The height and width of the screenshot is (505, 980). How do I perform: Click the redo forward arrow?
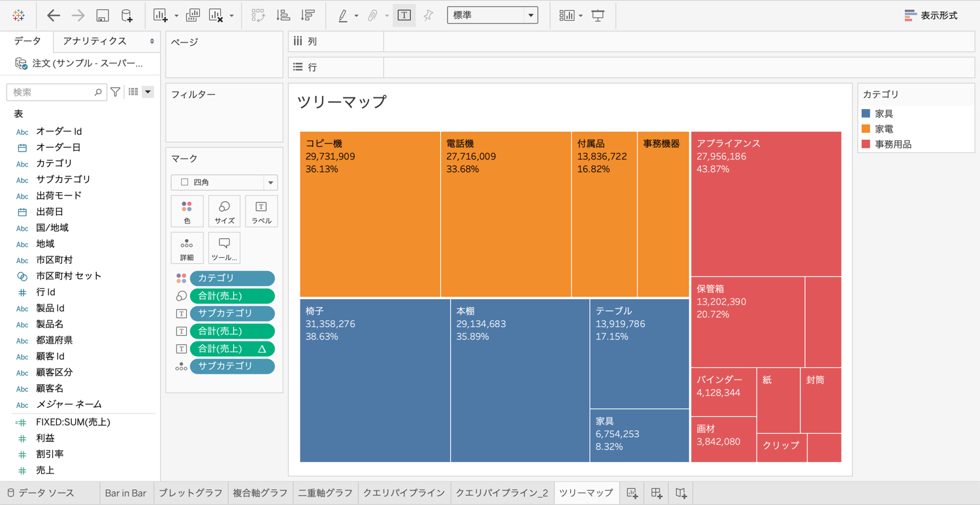click(x=78, y=15)
